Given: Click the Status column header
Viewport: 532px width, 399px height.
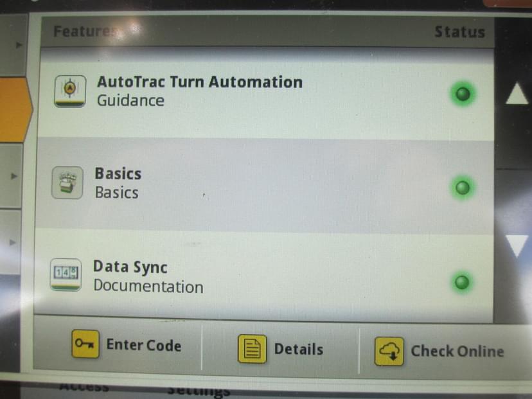Looking at the screenshot, I should (460, 32).
